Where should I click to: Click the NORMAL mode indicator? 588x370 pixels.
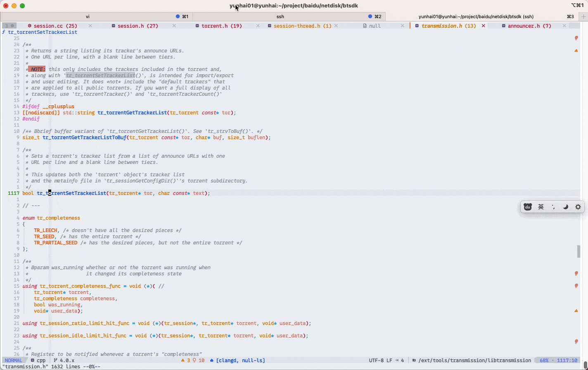click(x=13, y=361)
